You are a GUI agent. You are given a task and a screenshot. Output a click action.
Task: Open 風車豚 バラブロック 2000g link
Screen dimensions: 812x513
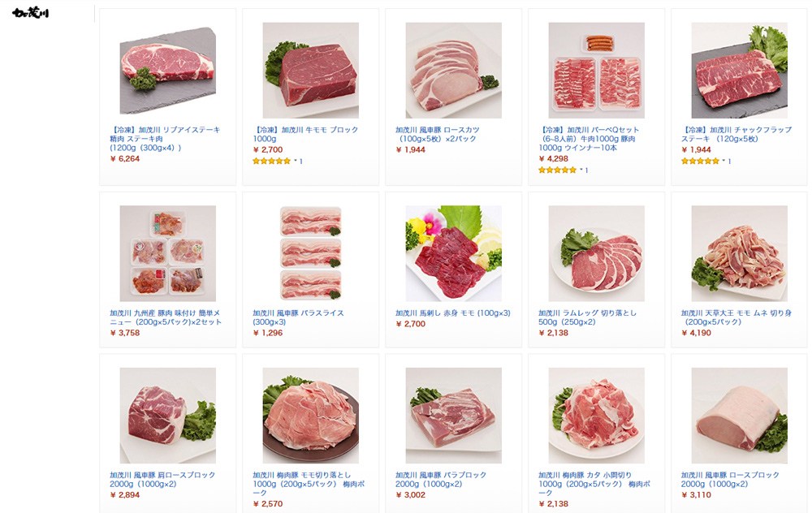point(441,480)
